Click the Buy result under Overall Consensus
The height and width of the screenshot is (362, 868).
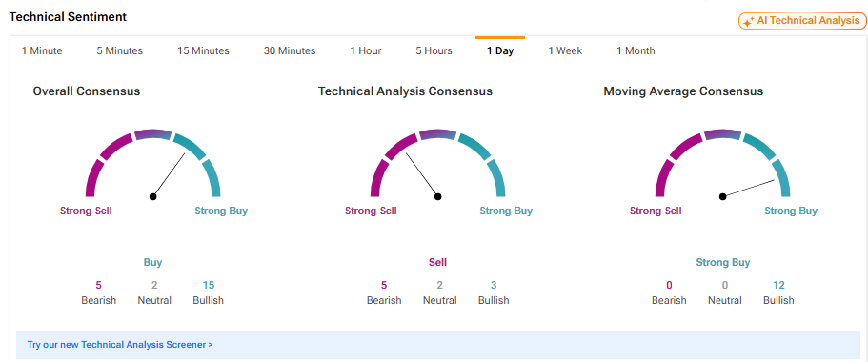coord(152,262)
